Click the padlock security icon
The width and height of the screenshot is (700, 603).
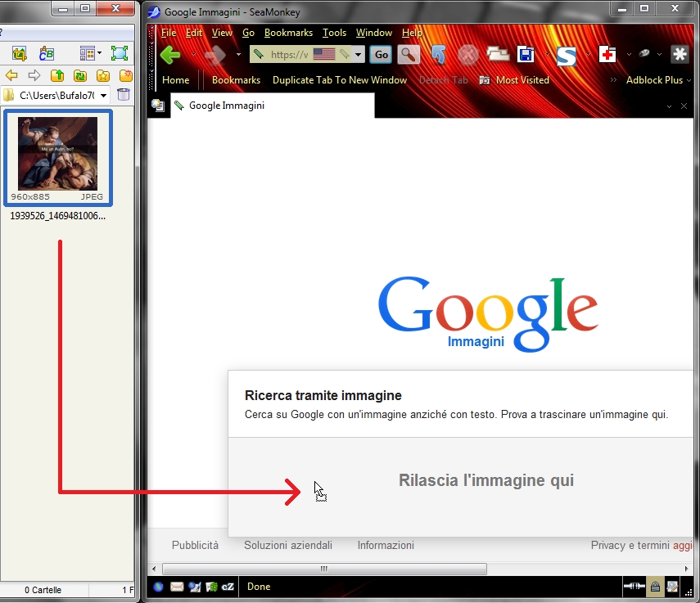[655, 587]
